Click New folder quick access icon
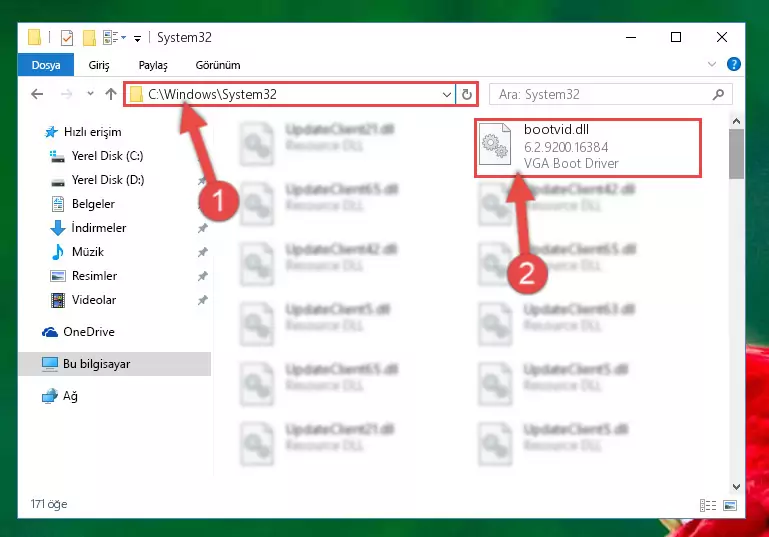Screen dimensions: 769x537 coord(89,38)
